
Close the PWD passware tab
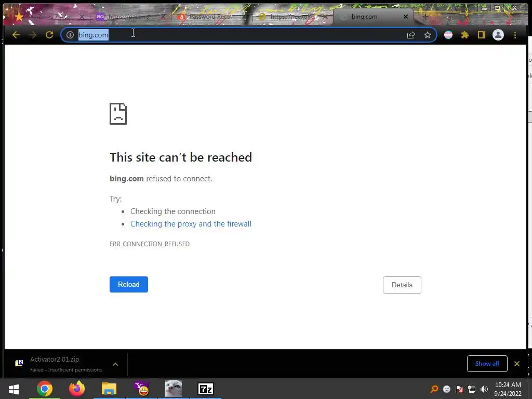(x=163, y=16)
